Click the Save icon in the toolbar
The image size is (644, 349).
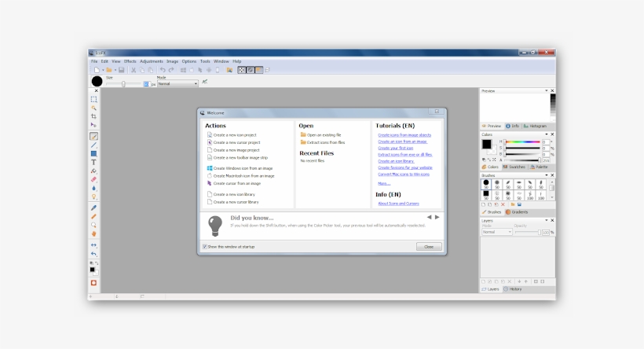click(x=121, y=70)
